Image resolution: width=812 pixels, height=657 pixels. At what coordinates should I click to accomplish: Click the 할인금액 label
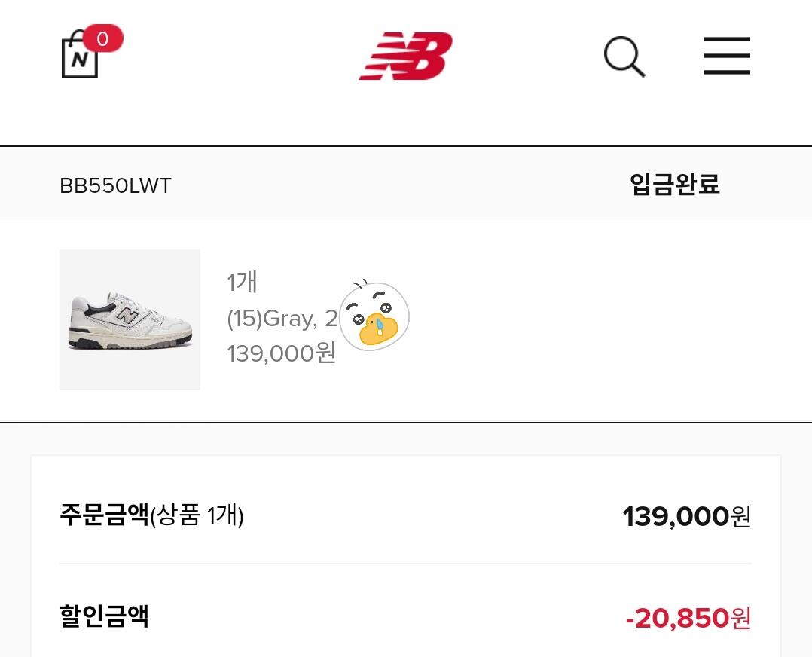click(104, 616)
